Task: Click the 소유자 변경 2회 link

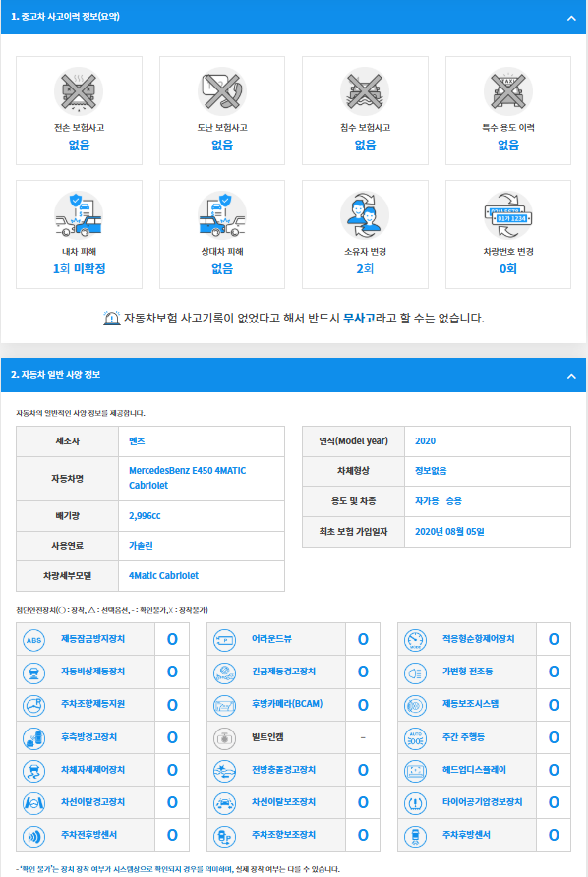Action: pyautogui.click(x=365, y=269)
